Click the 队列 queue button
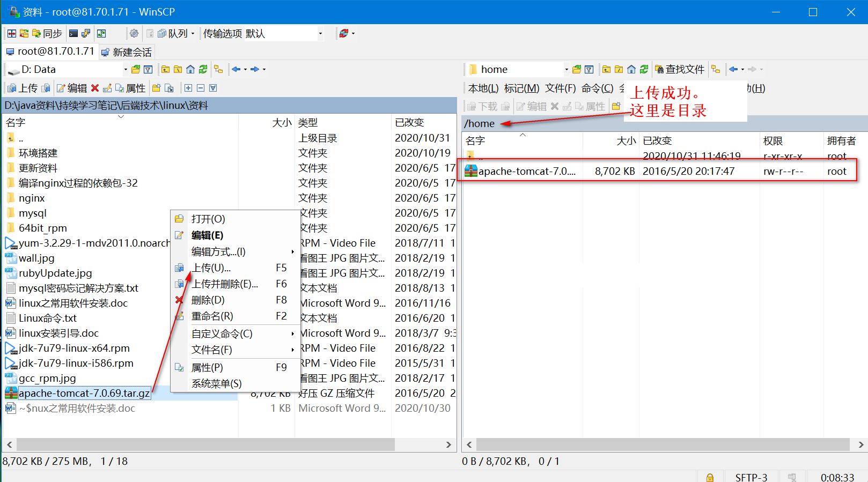868x482 pixels. click(173, 34)
